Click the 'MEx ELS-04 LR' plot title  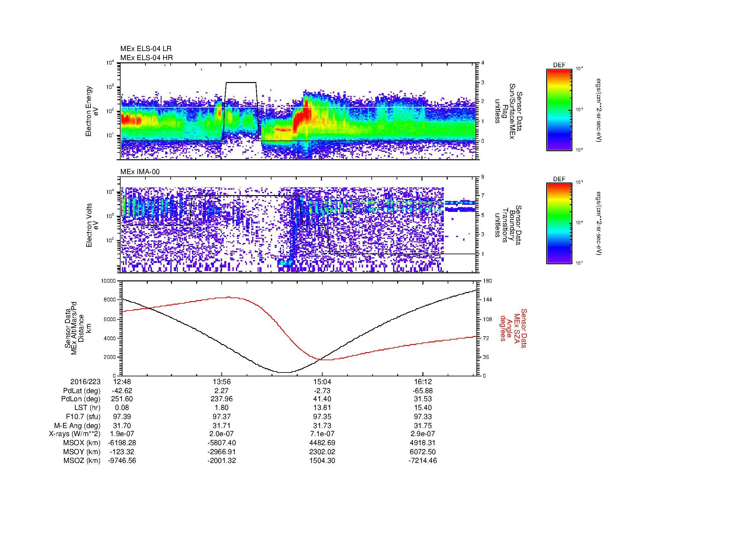146,49
